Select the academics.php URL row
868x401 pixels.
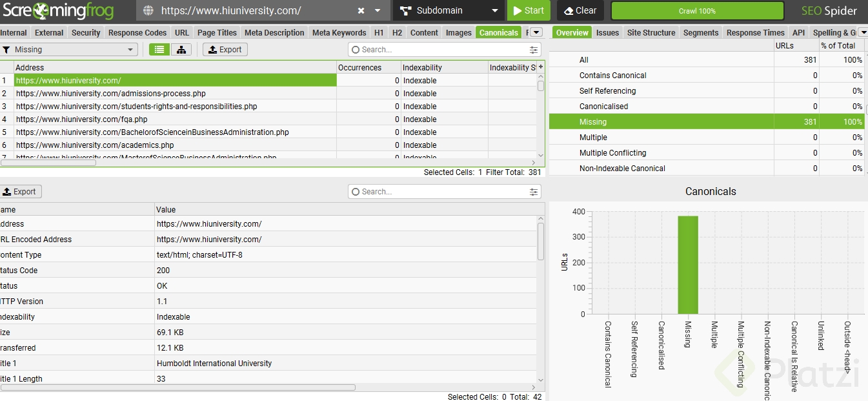tap(268, 145)
